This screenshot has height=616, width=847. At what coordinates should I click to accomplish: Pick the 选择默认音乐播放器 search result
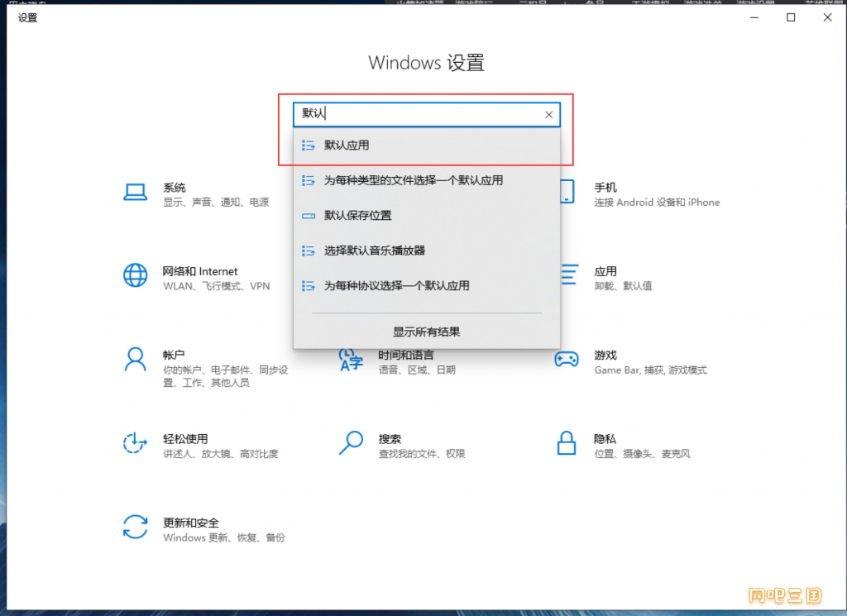[x=427, y=251]
